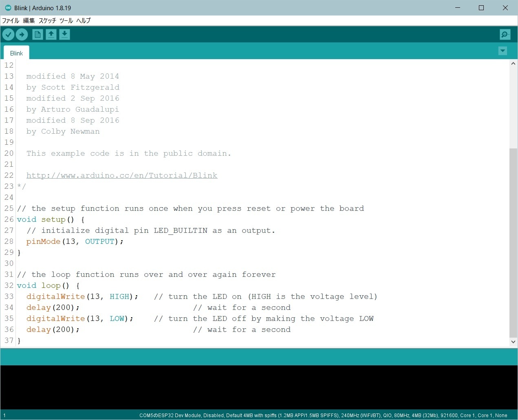This screenshot has width=518, height=420.
Task: Click the black console output area
Action: tap(259, 387)
